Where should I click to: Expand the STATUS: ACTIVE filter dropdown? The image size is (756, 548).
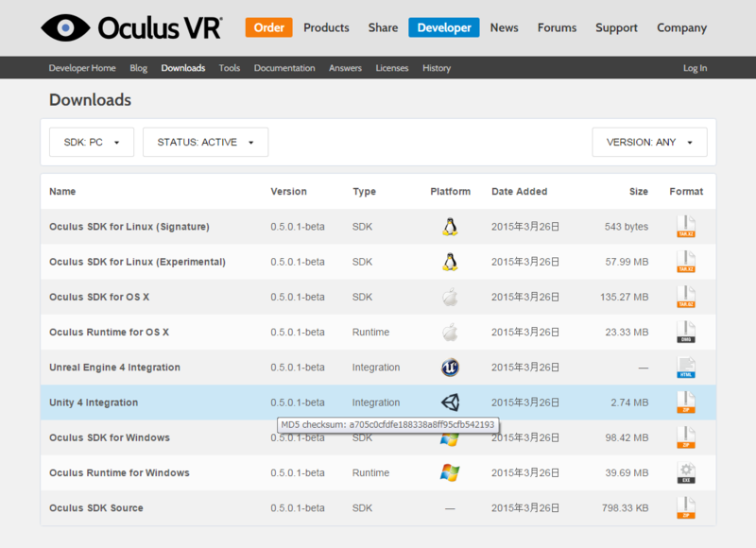pyautogui.click(x=205, y=142)
